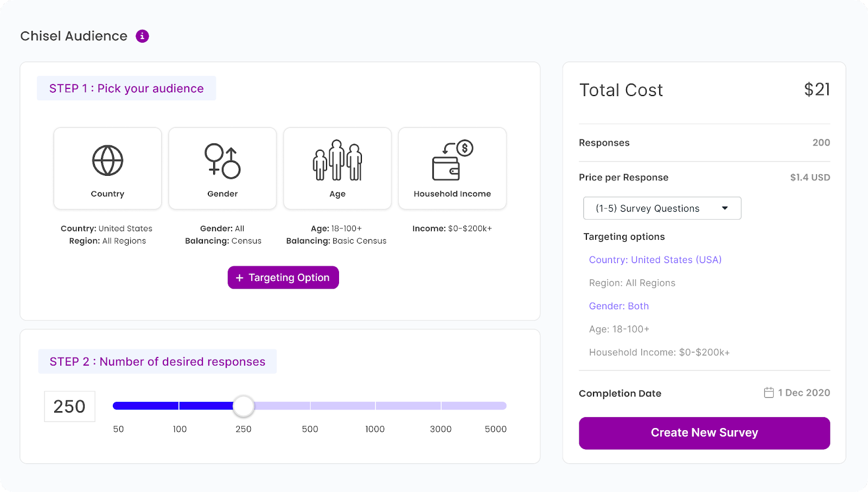Click the slider handle set at 250 responses

[244, 406]
